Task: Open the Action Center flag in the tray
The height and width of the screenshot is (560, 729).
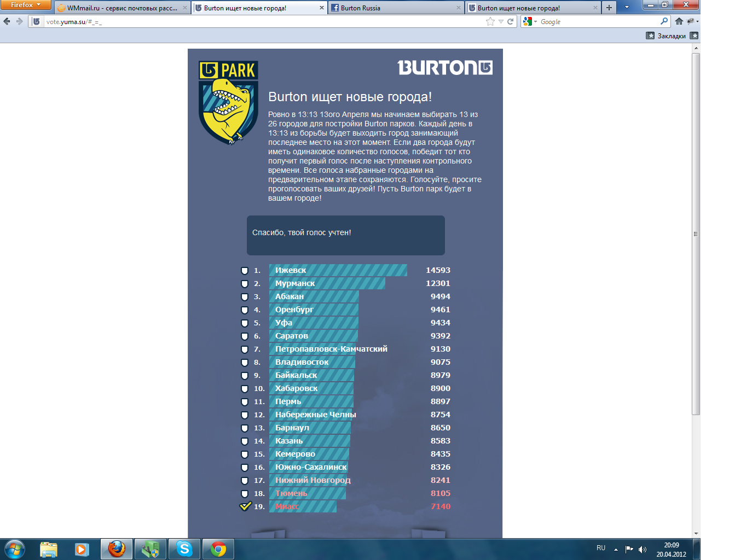Action: (629, 549)
